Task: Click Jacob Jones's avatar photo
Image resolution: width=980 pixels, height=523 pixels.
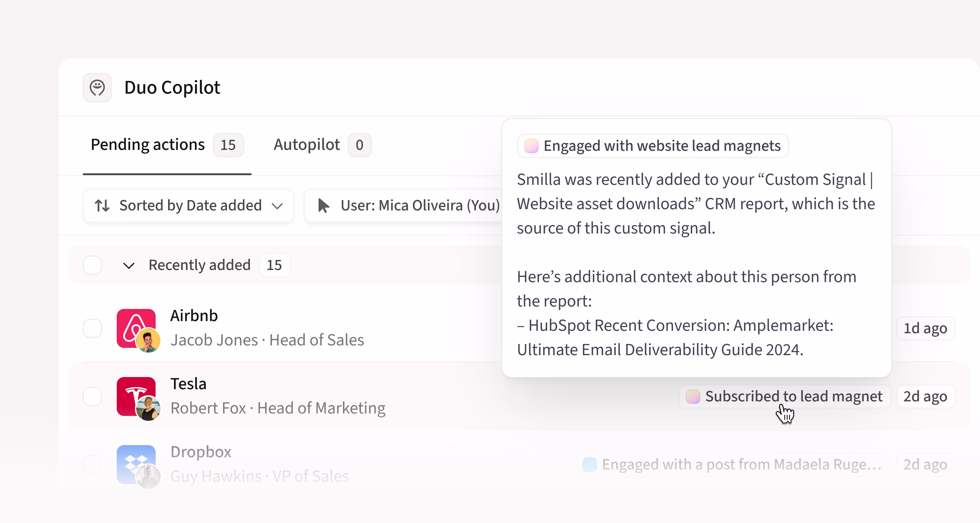Action: click(x=148, y=340)
